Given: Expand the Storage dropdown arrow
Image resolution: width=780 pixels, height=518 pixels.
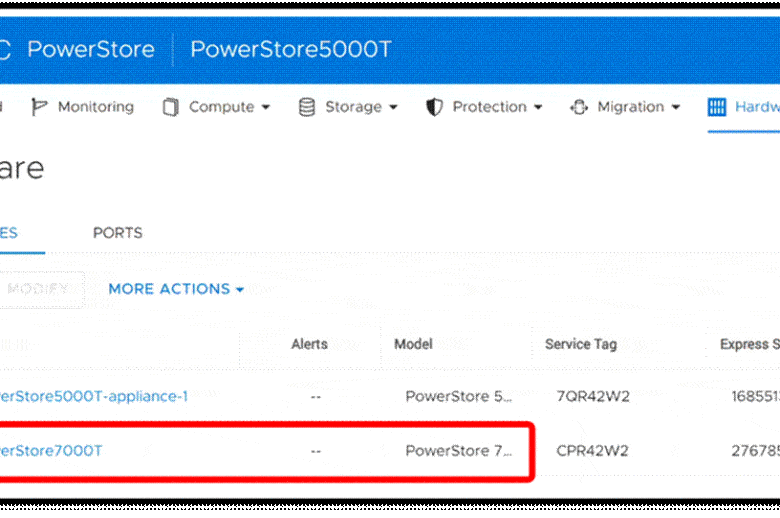Looking at the screenshot, I should coord(393,107).
